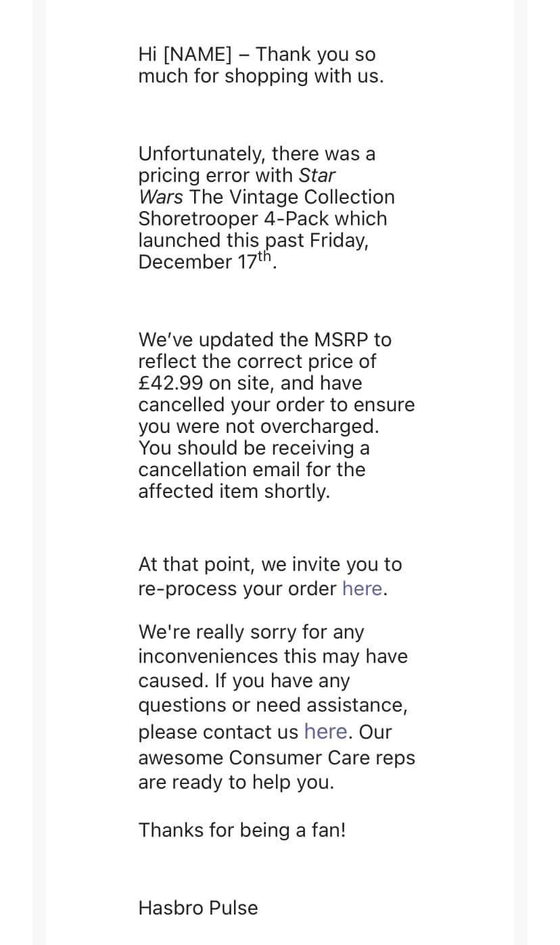560x945 pixels.
Task: Click the 'Thanks for being a fan!' line
Action: pos(242,829)
